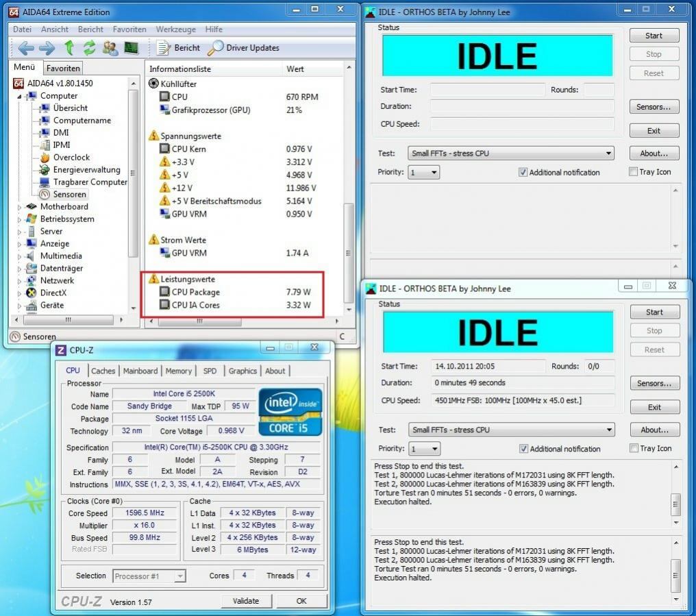Click the CPU Package chip icon
Viewport: 696px width, 616px height.
tap(164, 292)
